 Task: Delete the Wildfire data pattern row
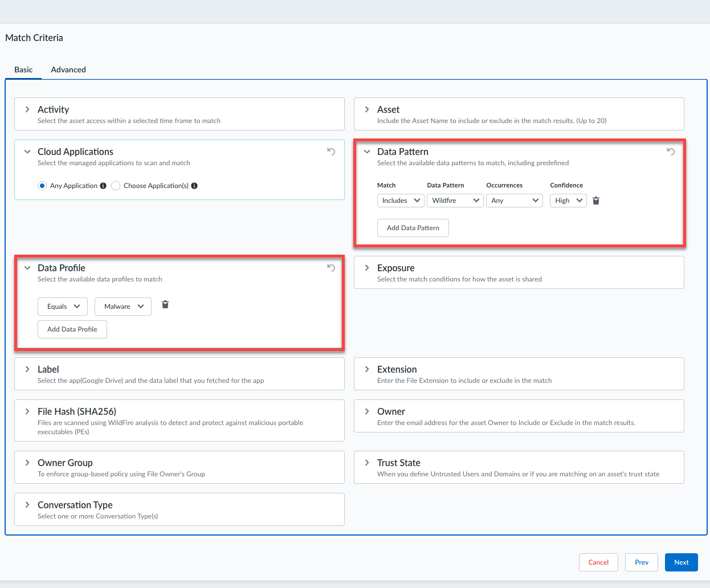[x=596, y=201]
